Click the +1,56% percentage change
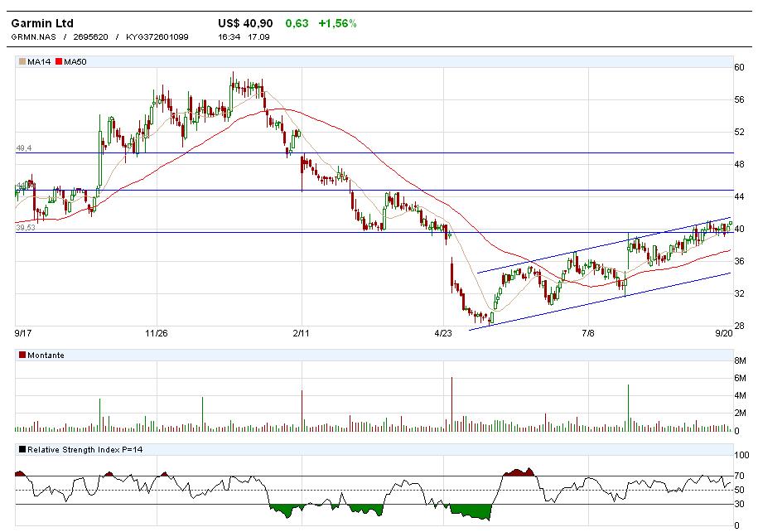The image size is (758, 532). point(337,23)
